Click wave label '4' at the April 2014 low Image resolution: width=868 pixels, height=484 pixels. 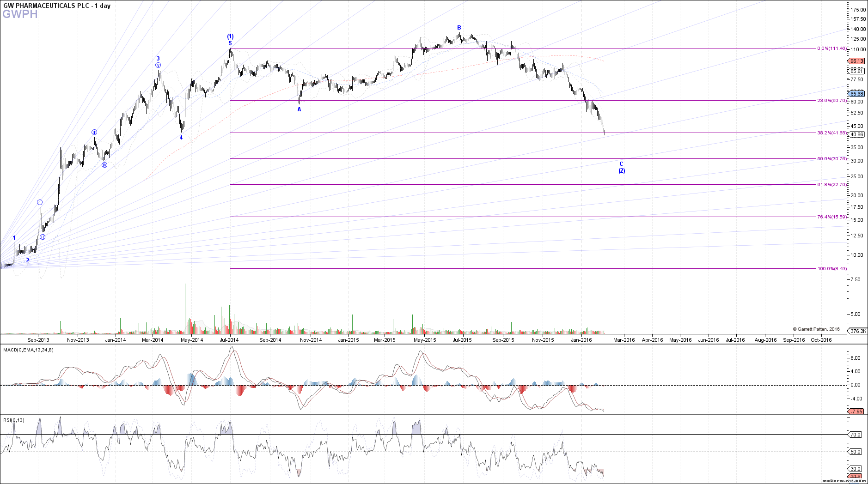pos(181,138)
